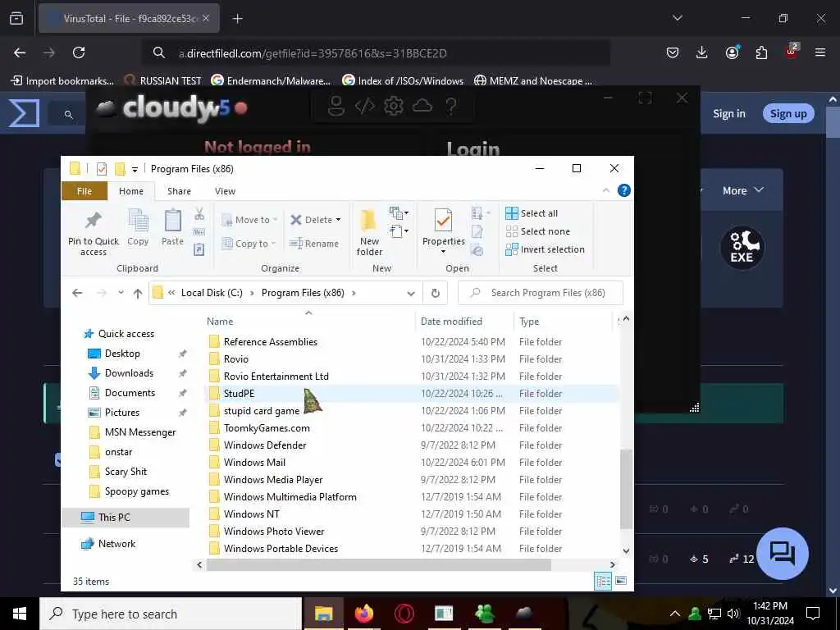The image size is (840, 630).
Task: Click the File Explorer taskbar icon
Action: (x=323, y=614)
